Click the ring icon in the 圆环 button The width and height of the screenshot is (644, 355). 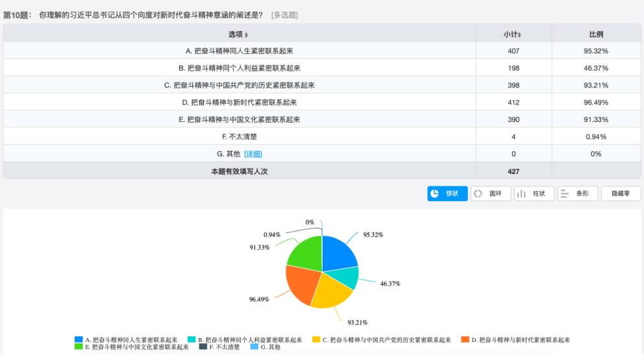coord(478,193)
